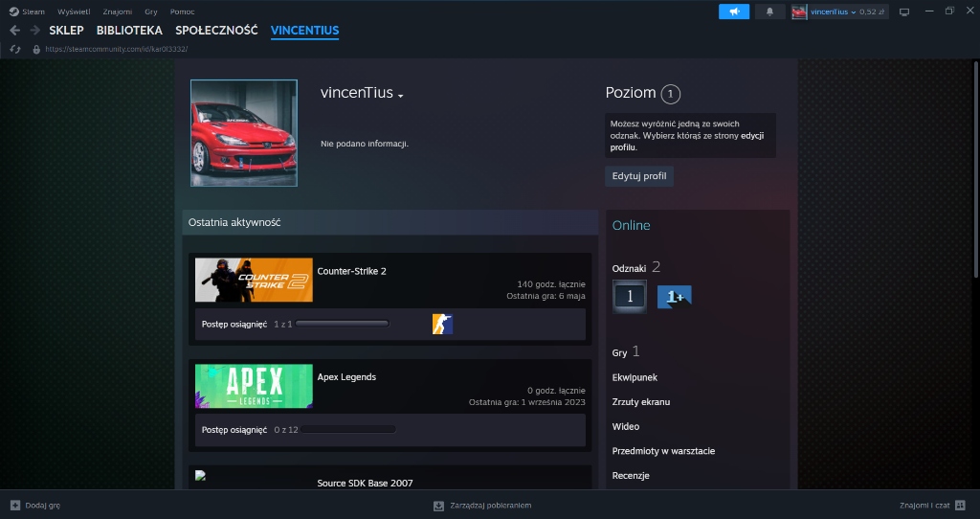Viewport: 980px width, 519px height.
Task: Open the Gry menu
Action: (151, 11)
